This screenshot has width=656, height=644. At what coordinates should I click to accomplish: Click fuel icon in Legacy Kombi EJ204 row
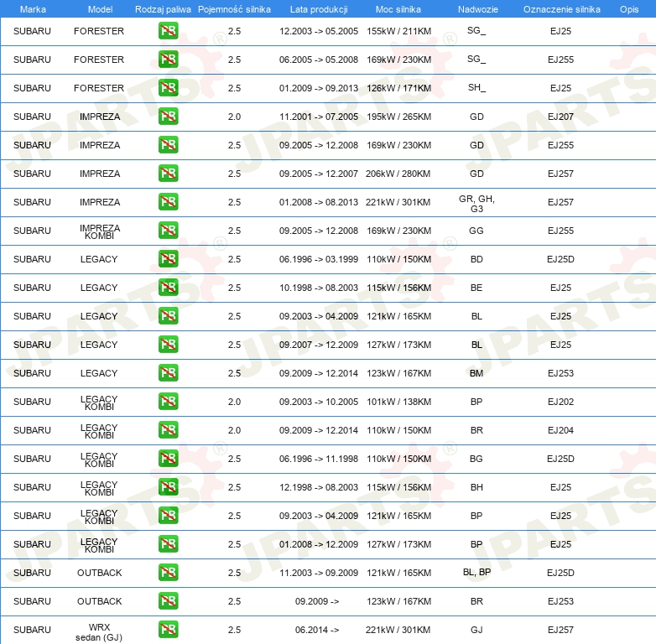click(168, 430)
